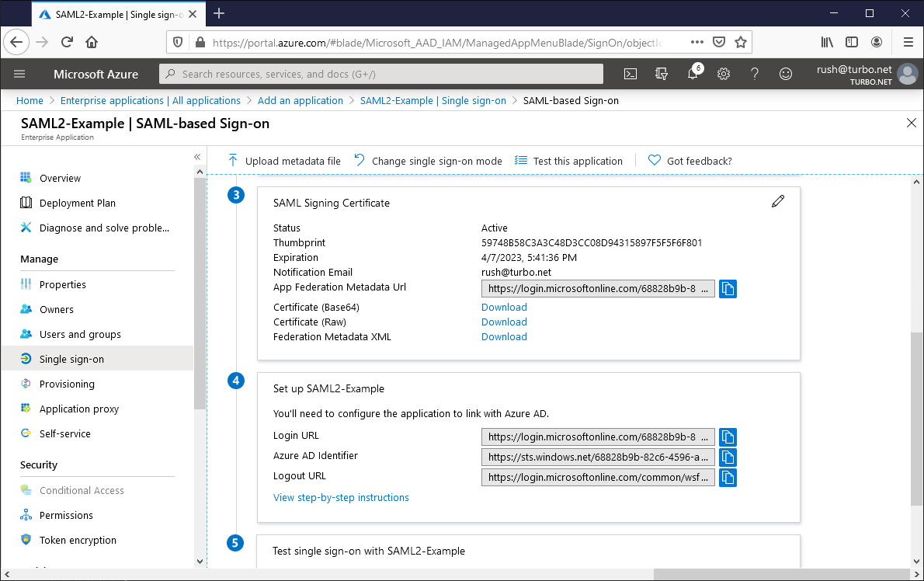This screenshot has height=581, width=924.
Task: Open the Azure portal hamburger menu
Action: (19, 74)
